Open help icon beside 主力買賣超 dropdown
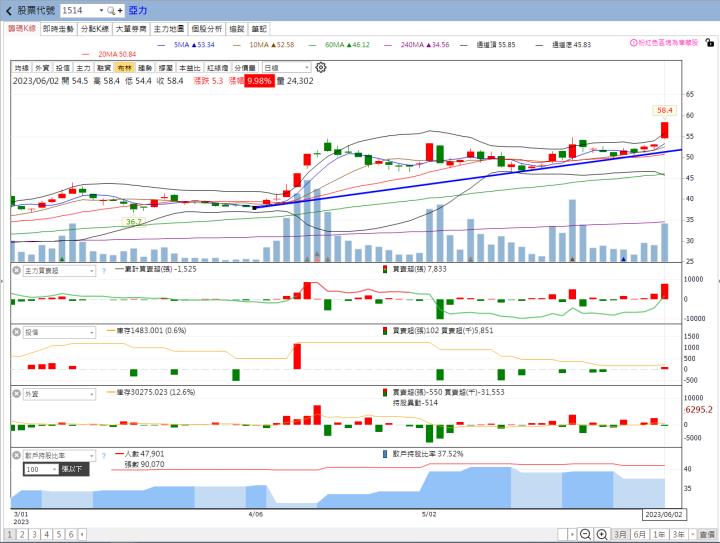720x543 pixels. click(104, 271)
